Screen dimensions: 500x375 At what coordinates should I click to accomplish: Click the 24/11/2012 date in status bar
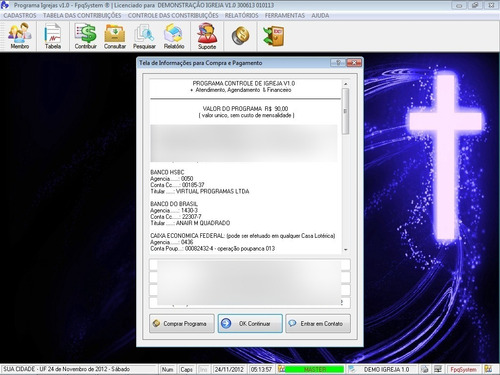click(229, 369)
